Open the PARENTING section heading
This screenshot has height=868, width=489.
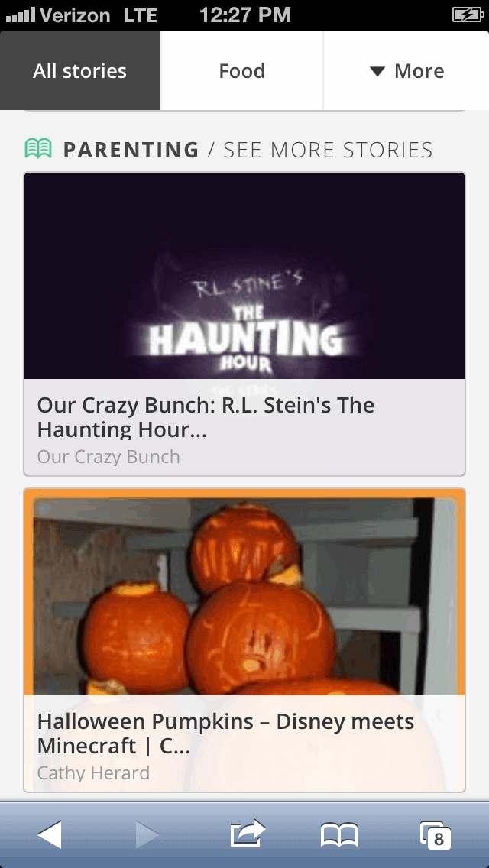[x=131, y=150]
